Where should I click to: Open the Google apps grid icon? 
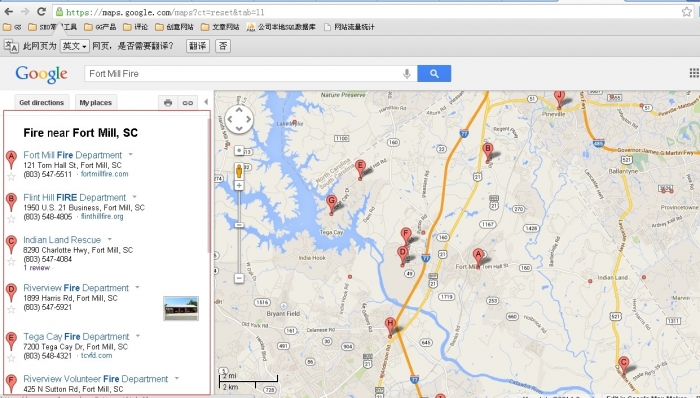tap(694, 73)
